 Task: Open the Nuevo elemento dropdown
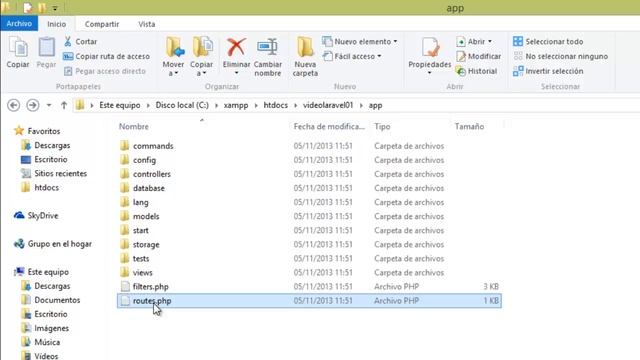360,42
